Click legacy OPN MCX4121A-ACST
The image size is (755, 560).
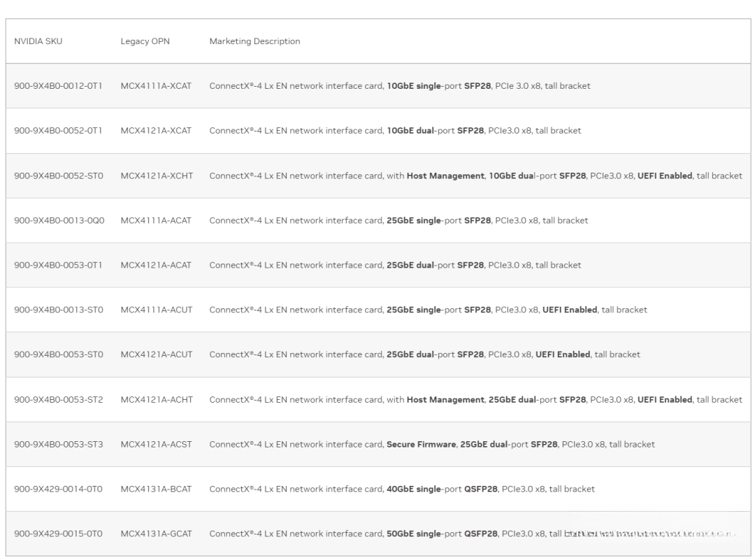coord(157,445)
